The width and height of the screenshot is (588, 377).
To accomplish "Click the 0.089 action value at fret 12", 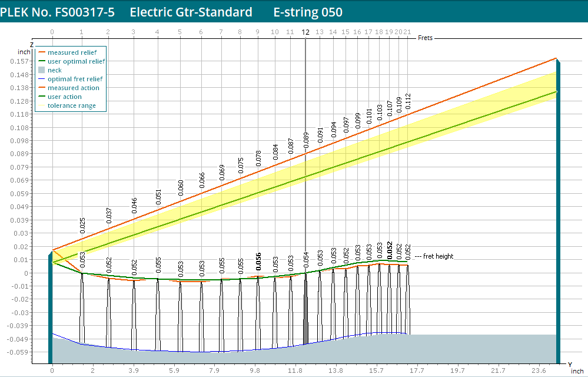I will point(306,139).
